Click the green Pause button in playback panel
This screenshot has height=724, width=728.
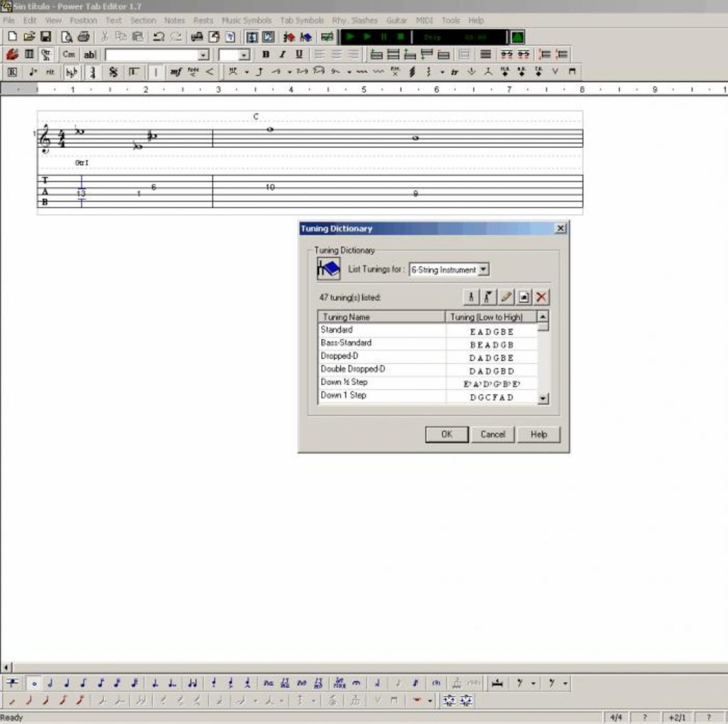coord(384,36)
